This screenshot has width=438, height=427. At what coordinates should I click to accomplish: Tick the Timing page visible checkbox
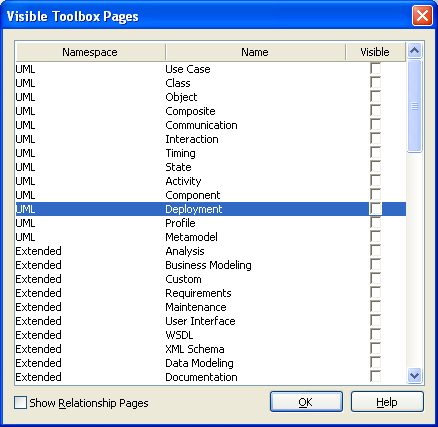tap(375, 153)
